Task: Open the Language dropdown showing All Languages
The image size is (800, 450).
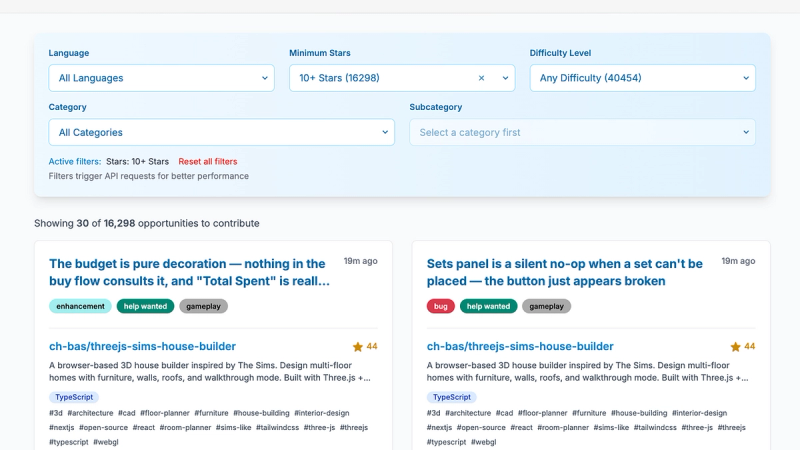Action: coord(161,78)
